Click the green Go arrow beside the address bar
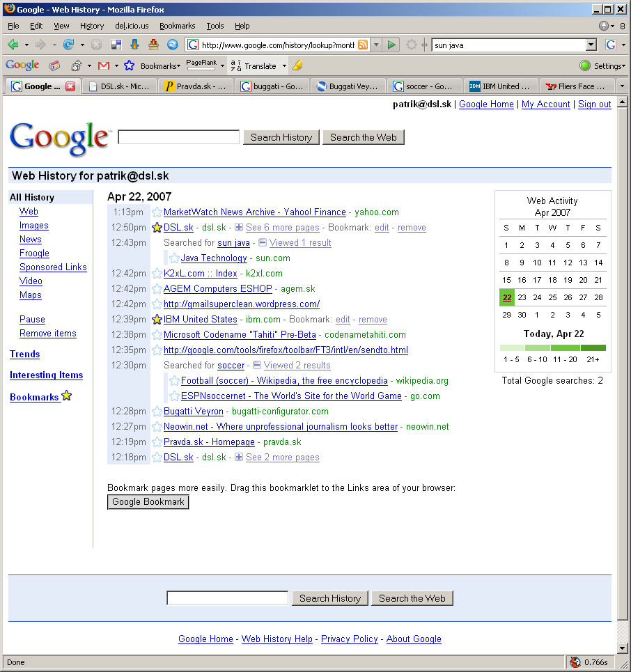631x672 pixels. (x=391, y=45)
